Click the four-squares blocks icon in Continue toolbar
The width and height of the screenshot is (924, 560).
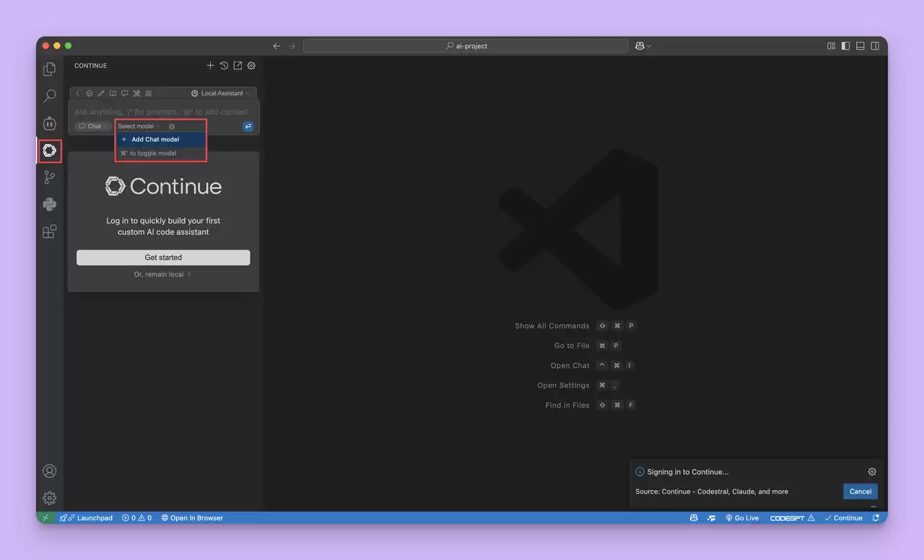click(148, 93)
